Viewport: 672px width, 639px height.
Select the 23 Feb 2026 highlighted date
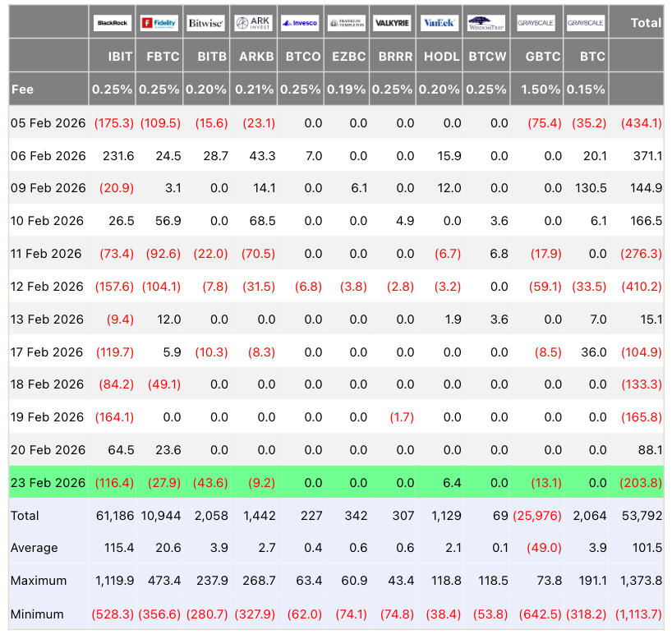point(48,483)
